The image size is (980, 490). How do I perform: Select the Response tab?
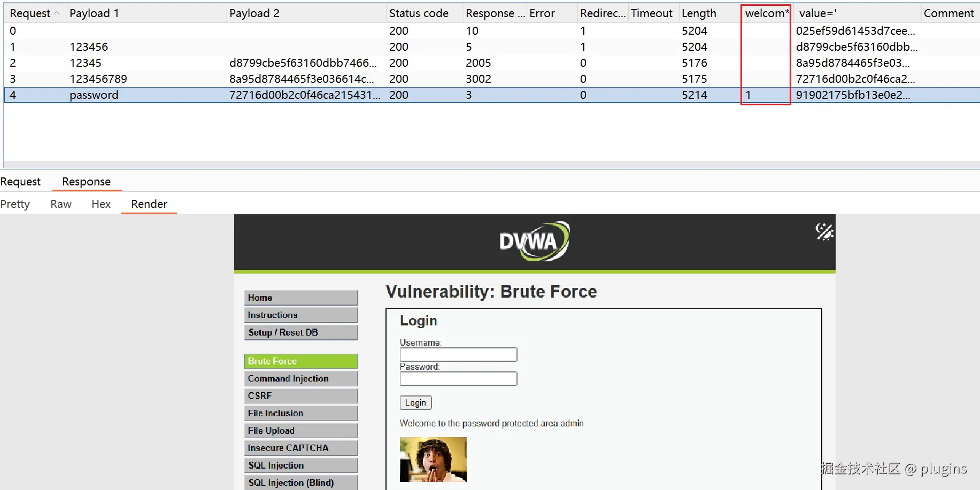[x=87, y=182]
